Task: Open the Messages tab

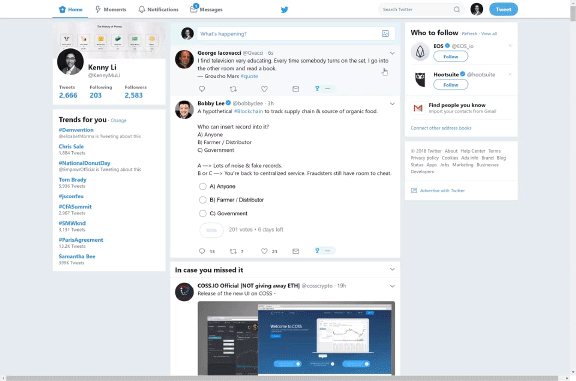Action: point(206,10)
